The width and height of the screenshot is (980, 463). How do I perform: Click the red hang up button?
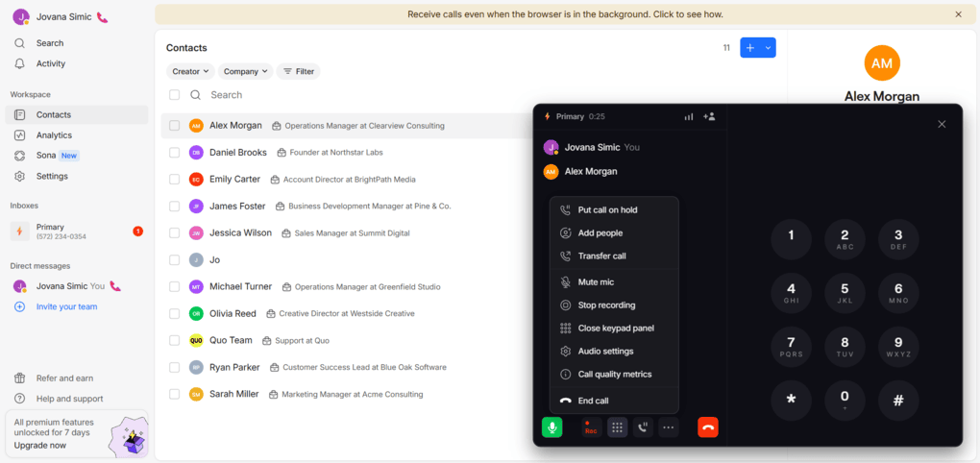click(x=708, y=427)
